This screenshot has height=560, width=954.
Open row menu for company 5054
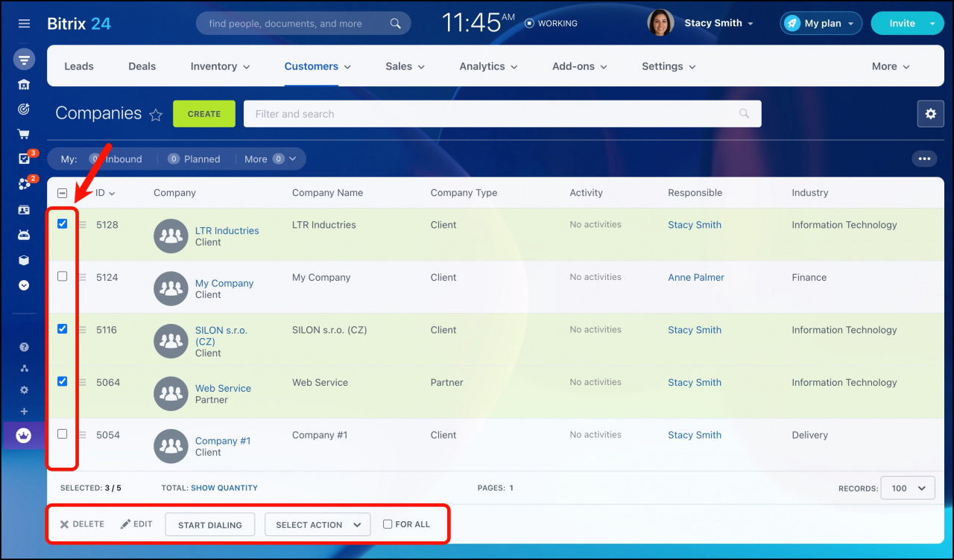click(x=83, y=435)
